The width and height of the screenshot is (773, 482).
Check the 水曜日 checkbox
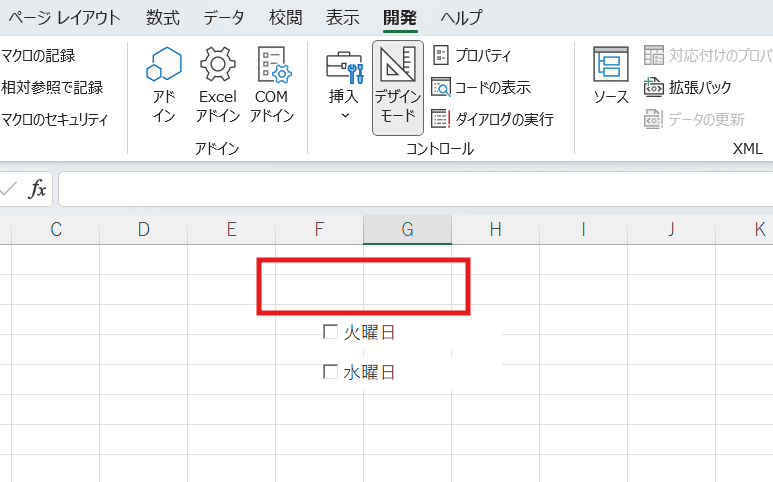click(331, 372)
